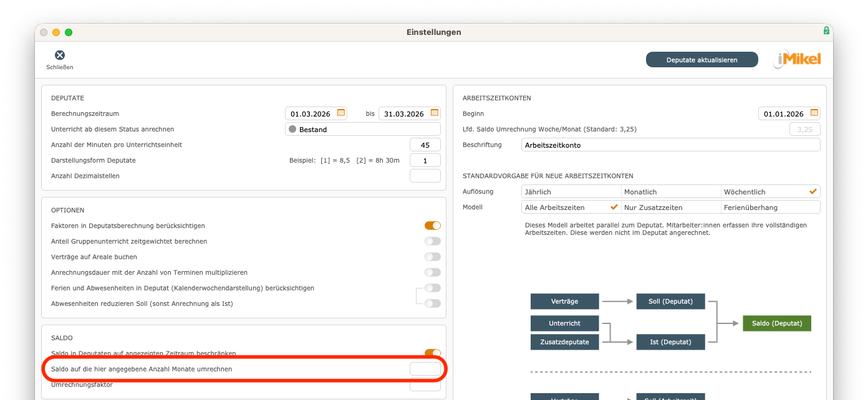The width and height of the screenshot is (868, 400).
Task: Click the iMikel logo
Action: pyautogui.click(x=798, y=59)
